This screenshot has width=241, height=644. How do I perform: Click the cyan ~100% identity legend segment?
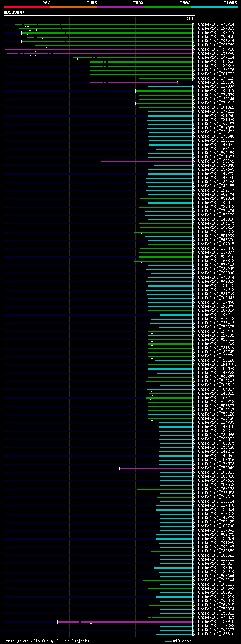point(214,7)
